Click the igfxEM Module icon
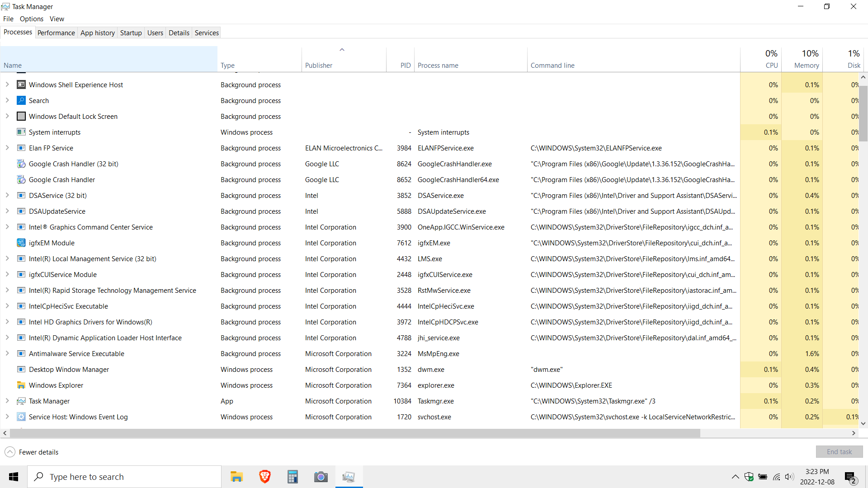 (21, 243)
